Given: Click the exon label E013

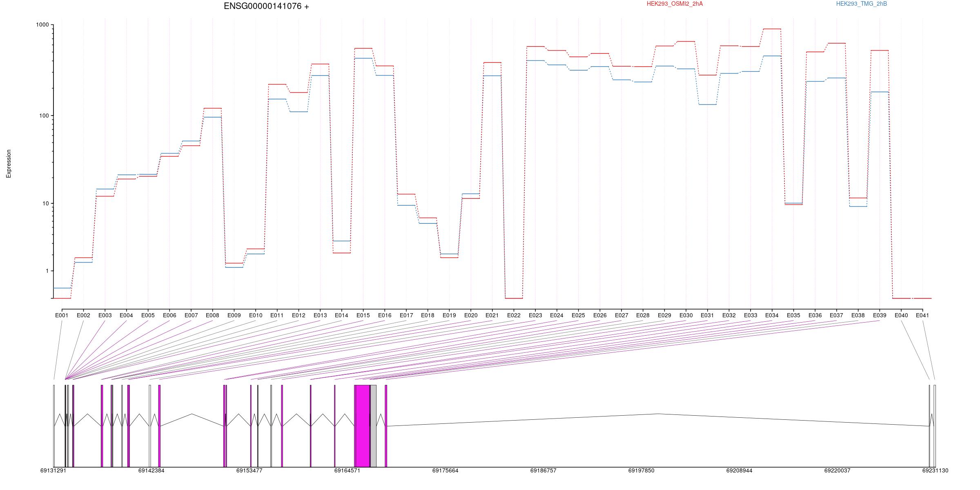Looking at the screenshot, I should coord(320,315).
